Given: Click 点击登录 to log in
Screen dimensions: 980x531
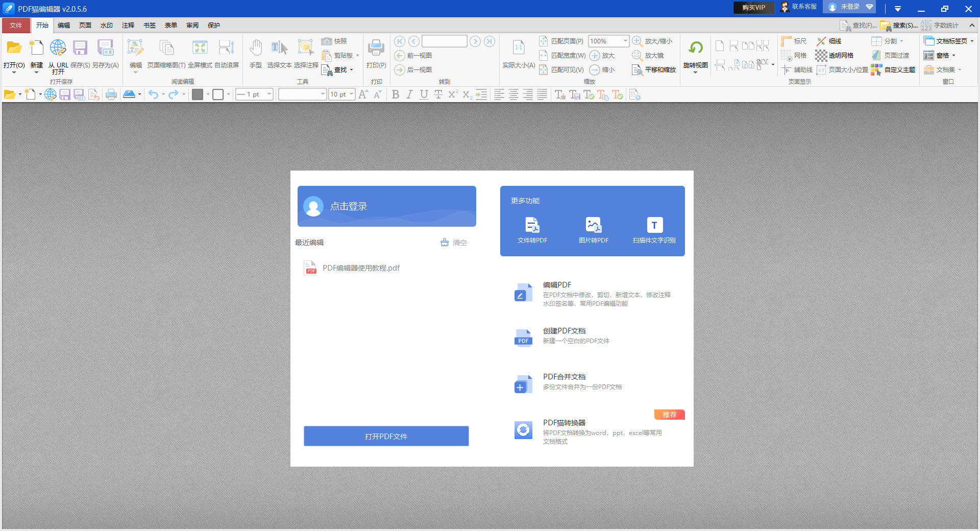Looking at the screenshot, I should [387, 206].
